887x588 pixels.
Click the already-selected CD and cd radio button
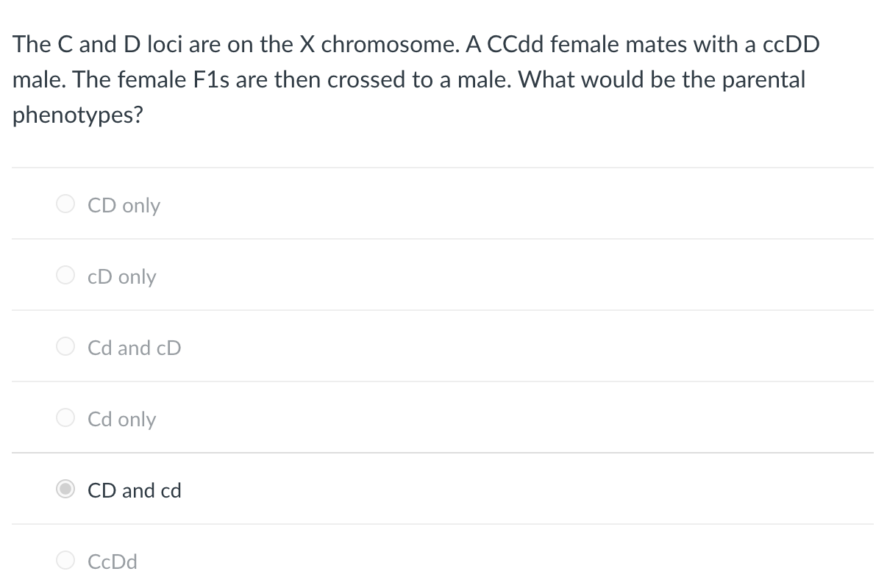65,489
